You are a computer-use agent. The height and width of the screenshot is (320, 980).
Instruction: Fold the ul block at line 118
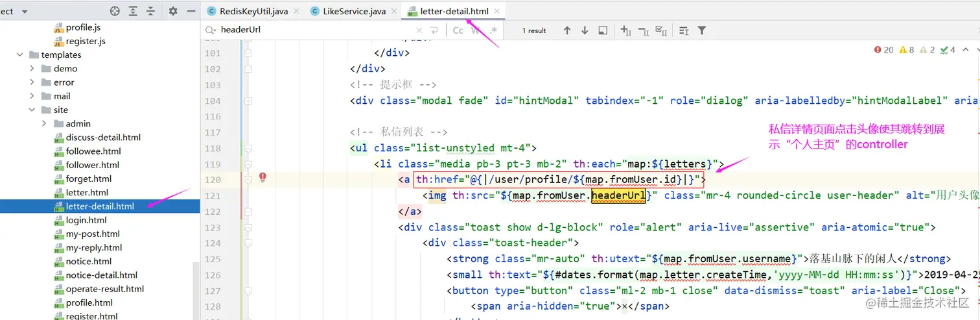248,148
